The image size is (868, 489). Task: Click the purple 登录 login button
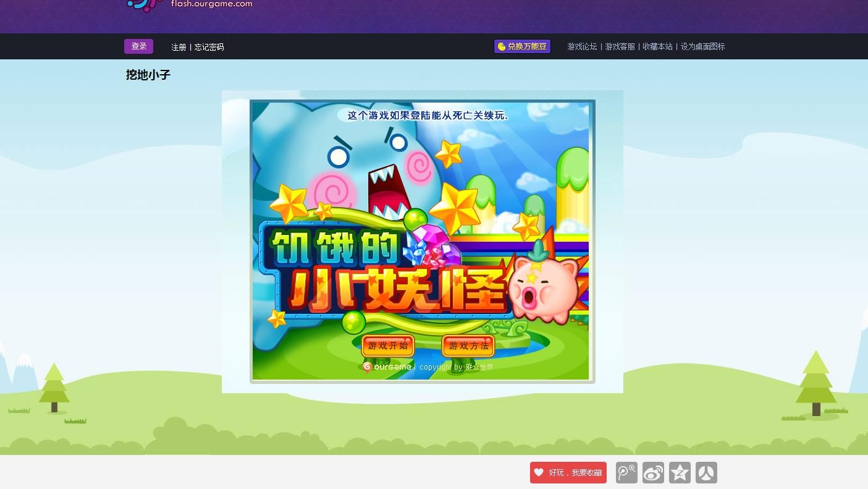click(x=138, y=46)
